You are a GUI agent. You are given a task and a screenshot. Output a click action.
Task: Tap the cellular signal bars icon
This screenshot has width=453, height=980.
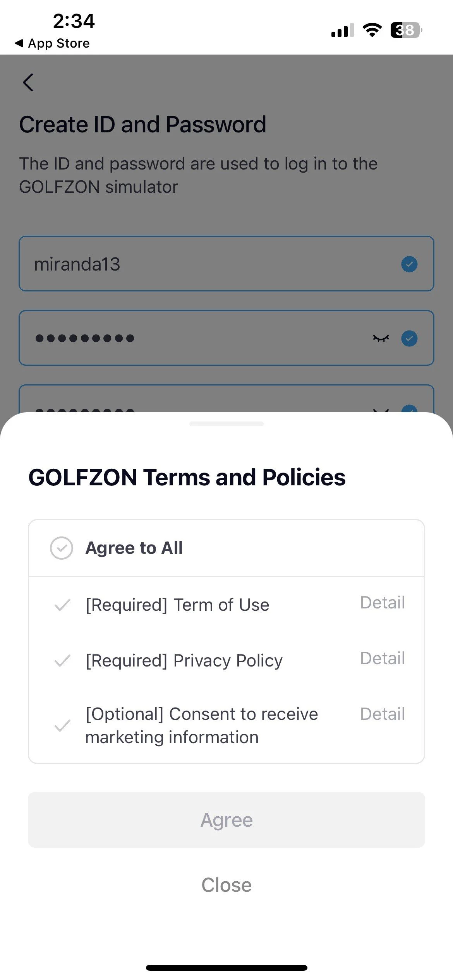pos(342,31)
